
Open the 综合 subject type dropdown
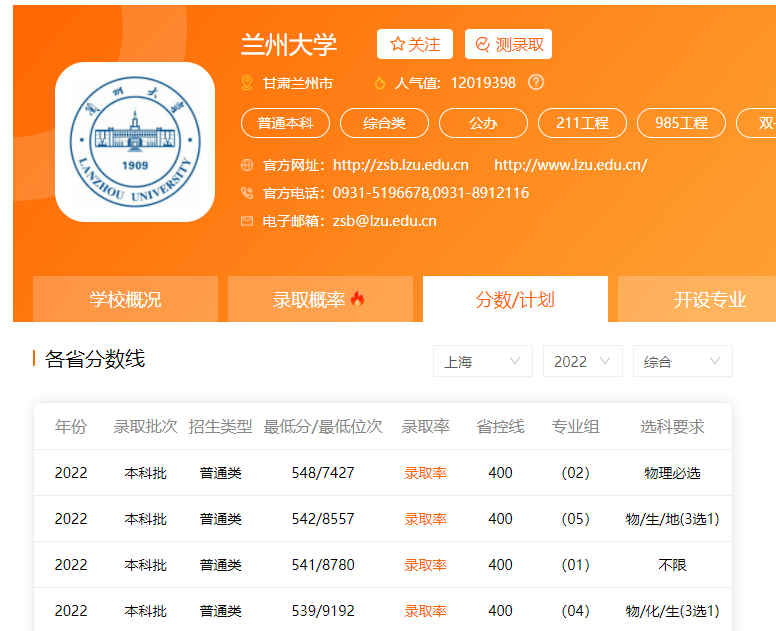(682, 361)
